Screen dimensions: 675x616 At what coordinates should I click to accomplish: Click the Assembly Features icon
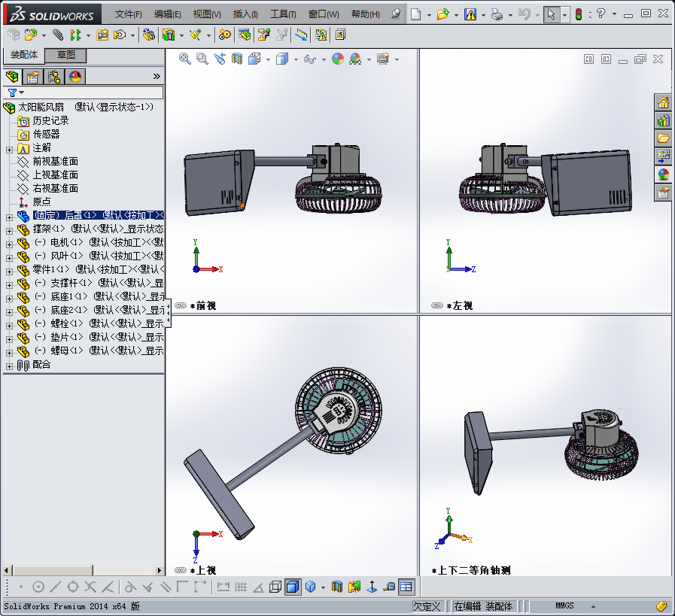click(169, 35)
